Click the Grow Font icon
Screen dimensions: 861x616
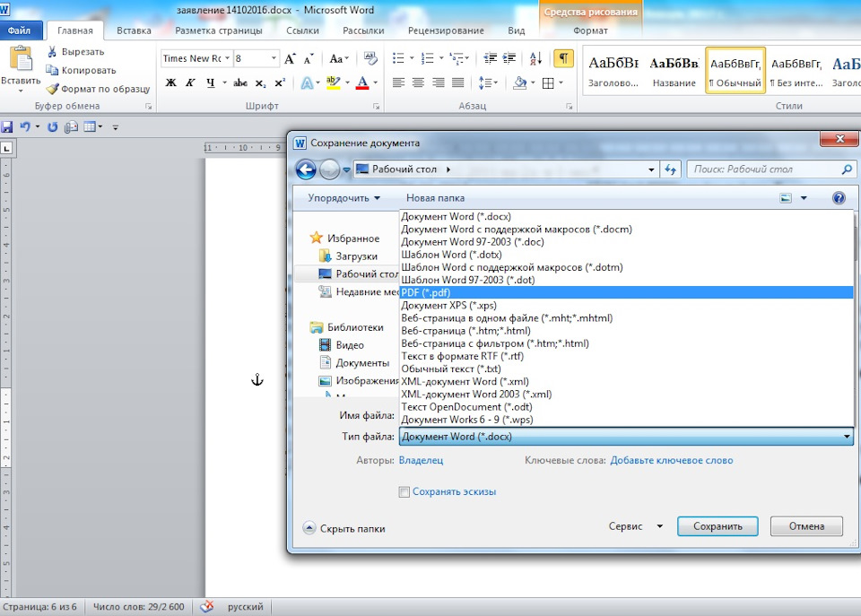pos(290,58)
